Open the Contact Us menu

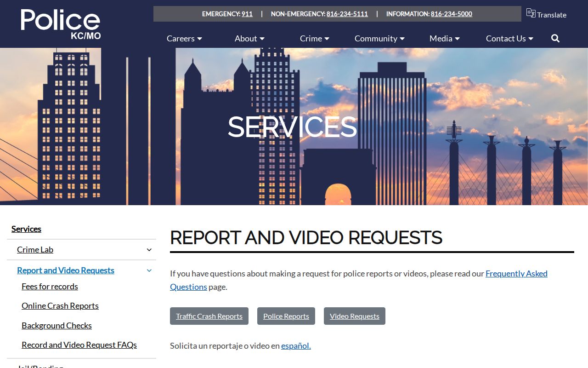pyautogui.click(x=509, y=39)
